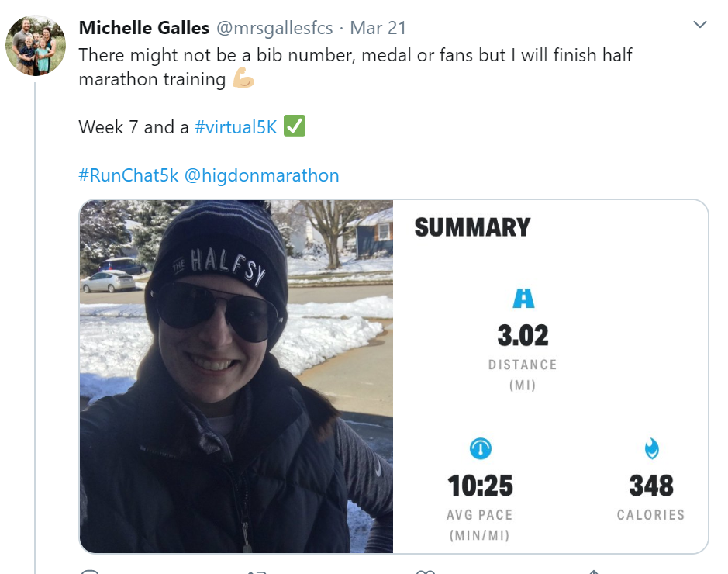This screenshot has width=728, height=574.
Task: Open the Mar 21 tweet timestamp
Action: [x=378, y=29]
